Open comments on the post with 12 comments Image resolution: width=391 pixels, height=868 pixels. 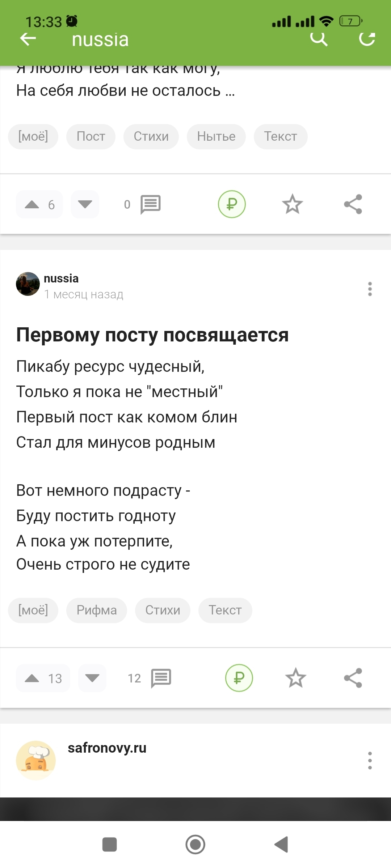click(161, 678)
